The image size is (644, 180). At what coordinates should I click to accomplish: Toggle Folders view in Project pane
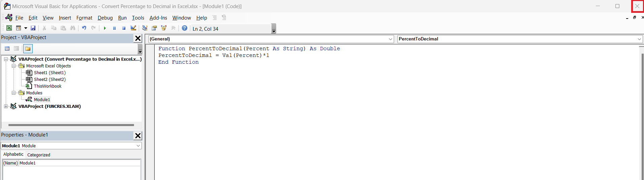(28, 49)
